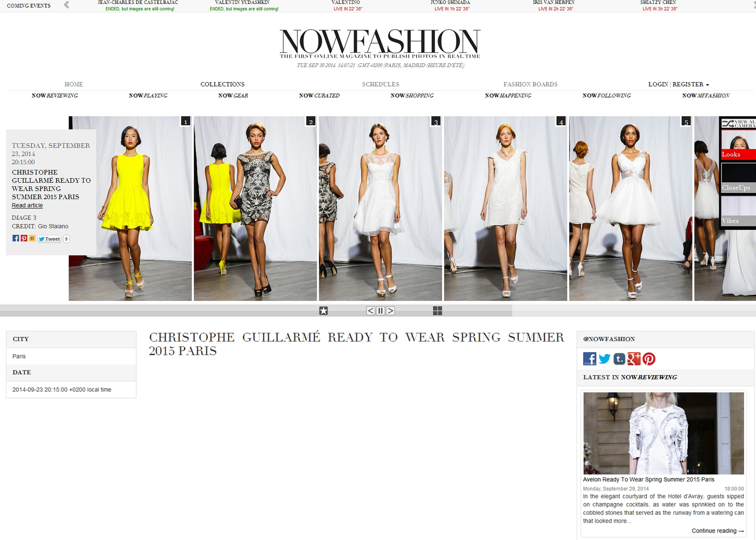Expand the Login Register dropdown arrow

(x=708, y=85)
